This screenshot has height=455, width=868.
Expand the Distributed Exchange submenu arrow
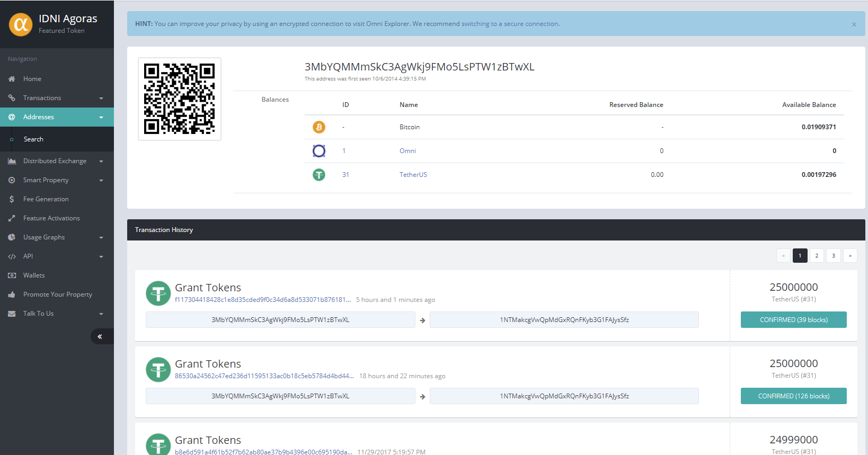(x=101, y=162)
